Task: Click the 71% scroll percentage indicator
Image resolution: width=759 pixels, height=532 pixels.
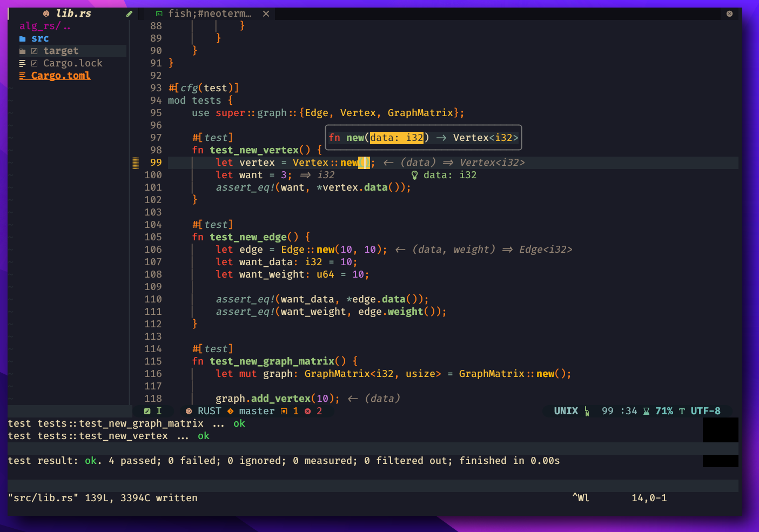Action: pos(664,411)
